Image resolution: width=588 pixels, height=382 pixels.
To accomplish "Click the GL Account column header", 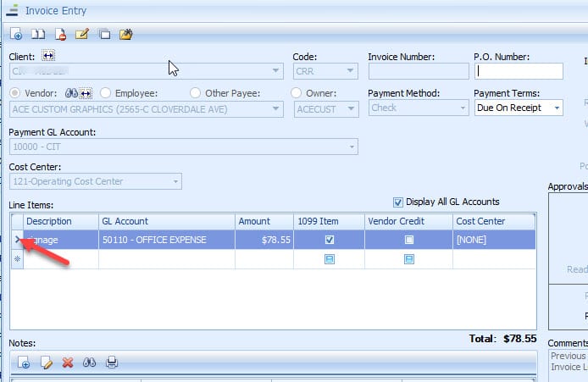I will (x=167, y=221).
